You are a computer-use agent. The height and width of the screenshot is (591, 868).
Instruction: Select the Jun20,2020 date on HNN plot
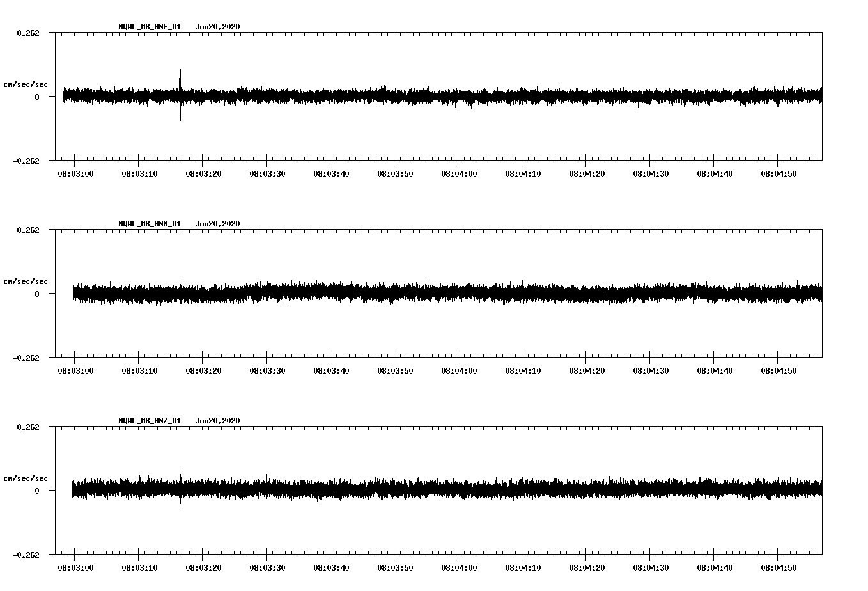coord(218,224)
